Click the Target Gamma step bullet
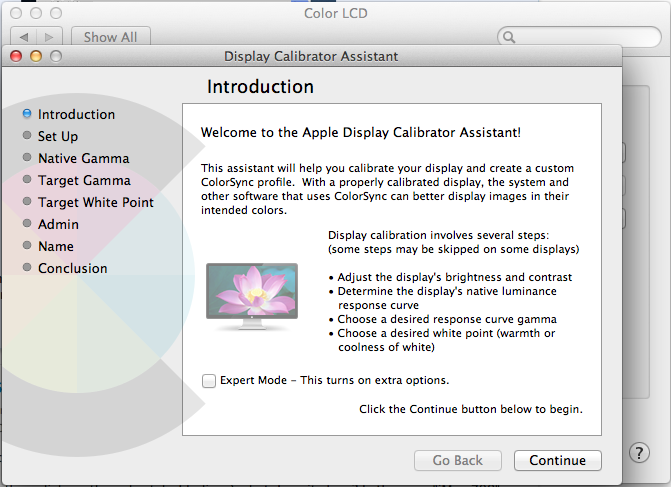The image size is (671, 487). coord(26,180)
